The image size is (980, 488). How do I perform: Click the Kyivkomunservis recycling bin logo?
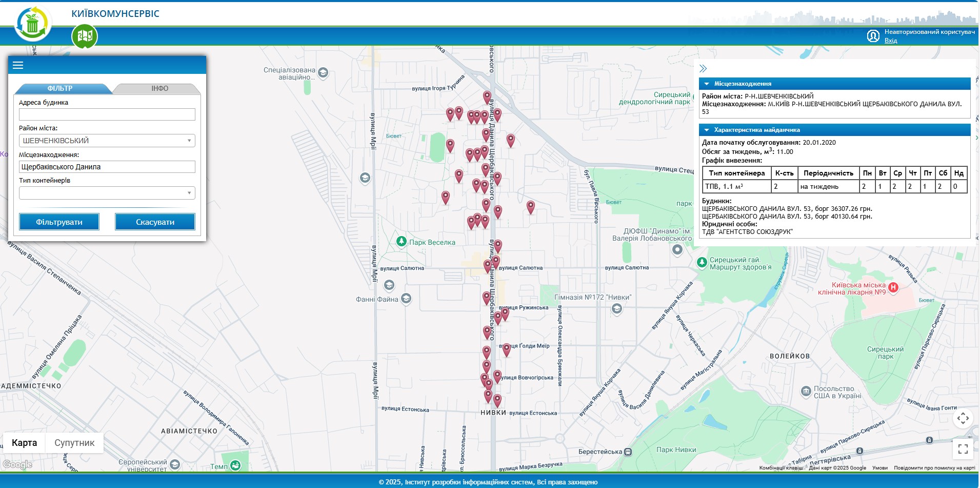coord(33,24)
